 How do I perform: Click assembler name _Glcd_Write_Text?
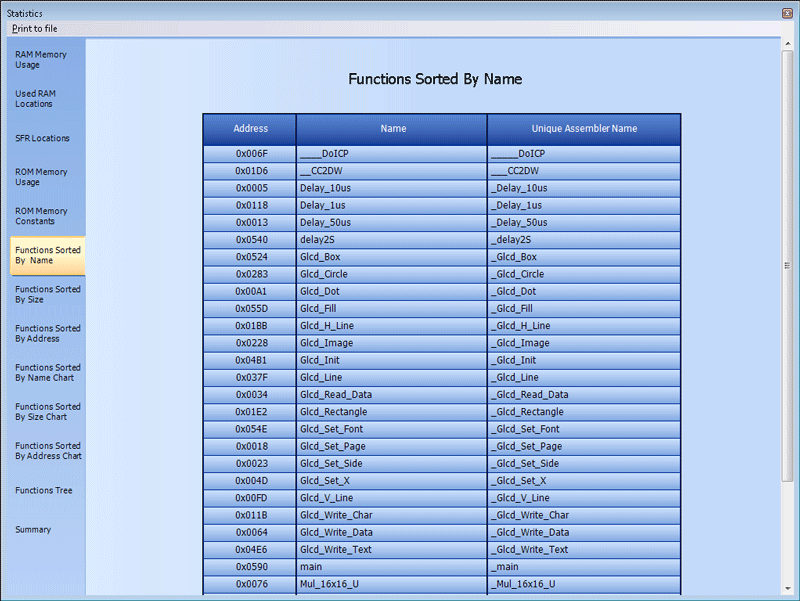click(584, 550)
